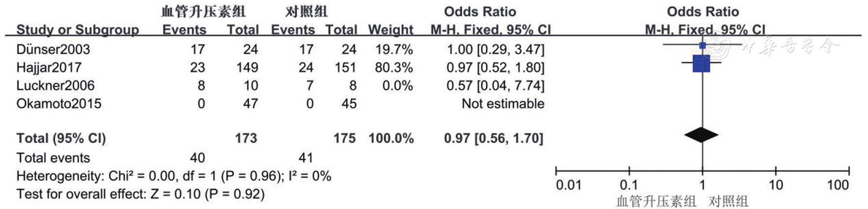
Task: Click the 19.7% weight value
Action: click(x=394, y=49)
